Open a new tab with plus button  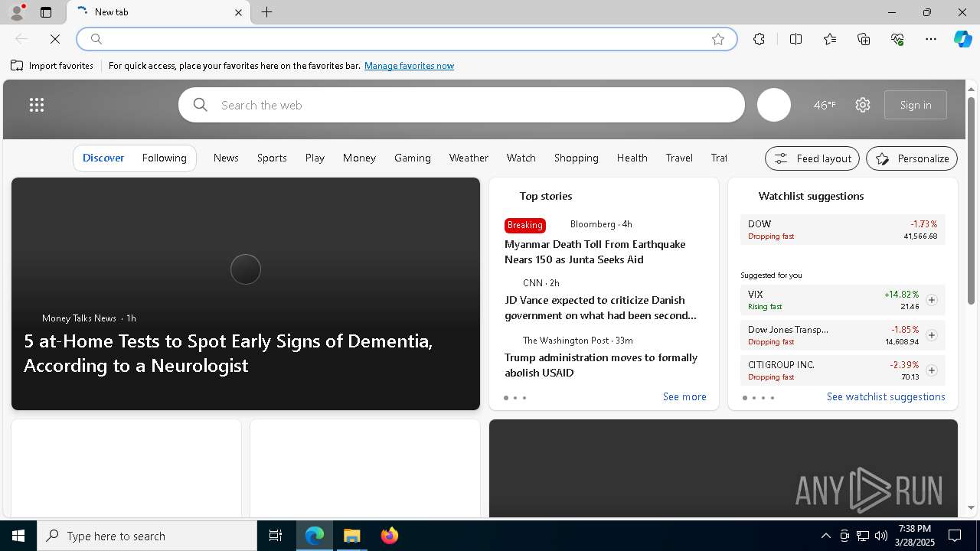click(x=267, y=12)
